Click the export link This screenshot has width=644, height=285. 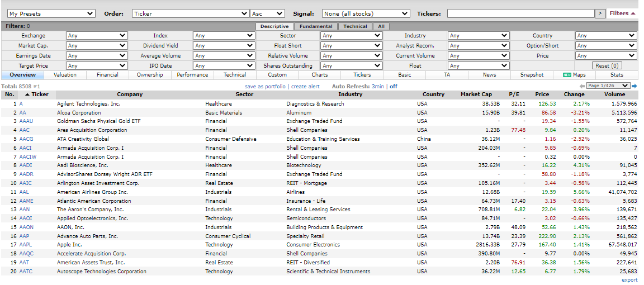(x=629, y=280)
